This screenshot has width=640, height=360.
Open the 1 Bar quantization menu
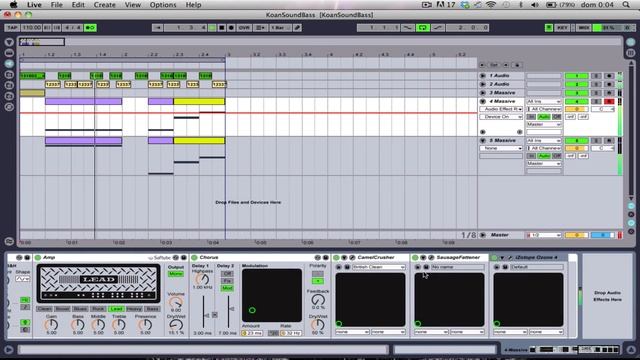click(x=280, y=28)
